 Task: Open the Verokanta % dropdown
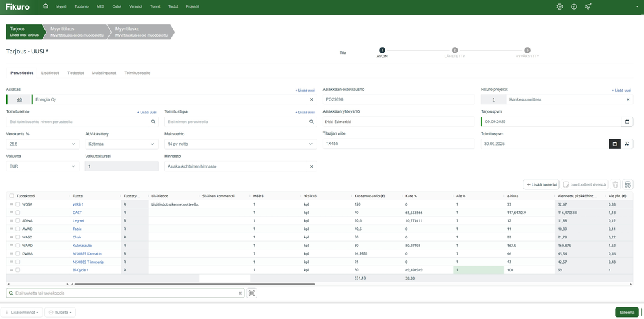[x=43, y=144]
